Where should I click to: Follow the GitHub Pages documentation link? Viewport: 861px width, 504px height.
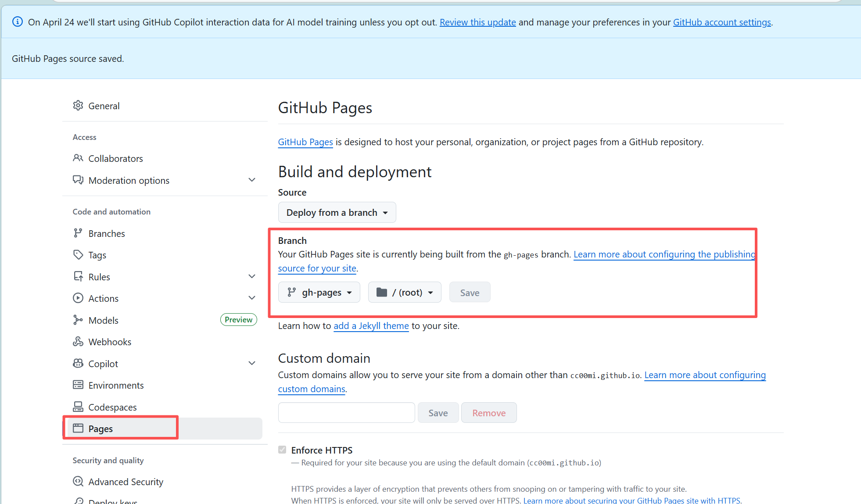click(305, 142)
